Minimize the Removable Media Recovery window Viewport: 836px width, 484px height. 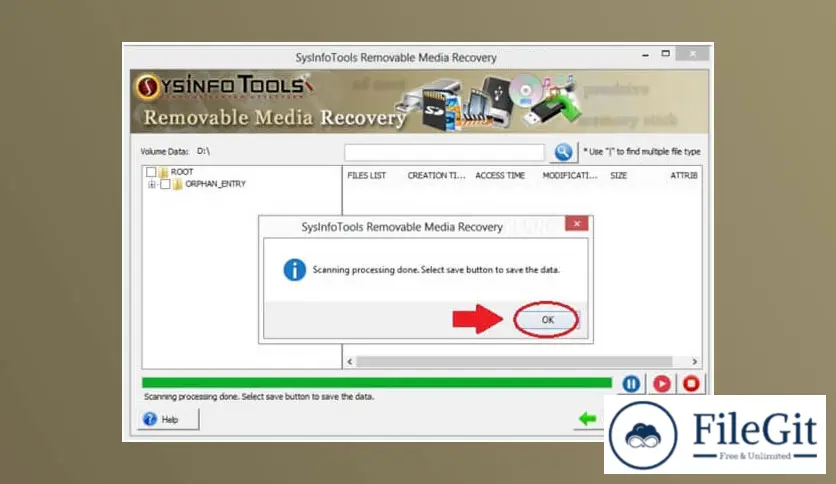coord(645,54)
